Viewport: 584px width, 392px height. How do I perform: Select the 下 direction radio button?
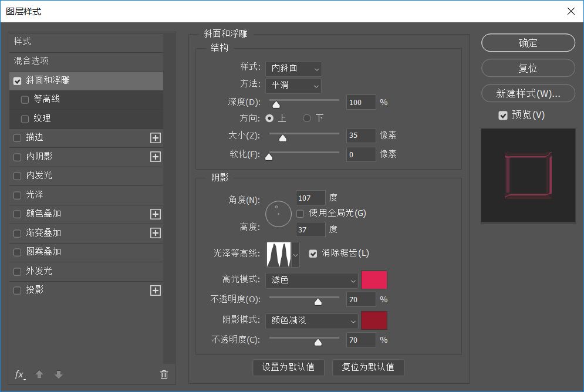307,119
